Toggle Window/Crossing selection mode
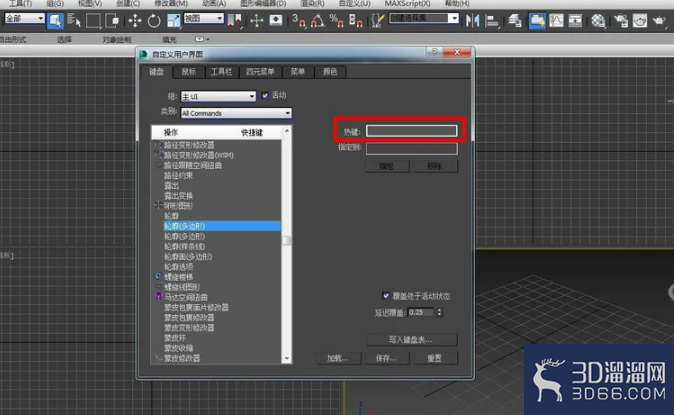674x415 pixels. pos(112,20)
